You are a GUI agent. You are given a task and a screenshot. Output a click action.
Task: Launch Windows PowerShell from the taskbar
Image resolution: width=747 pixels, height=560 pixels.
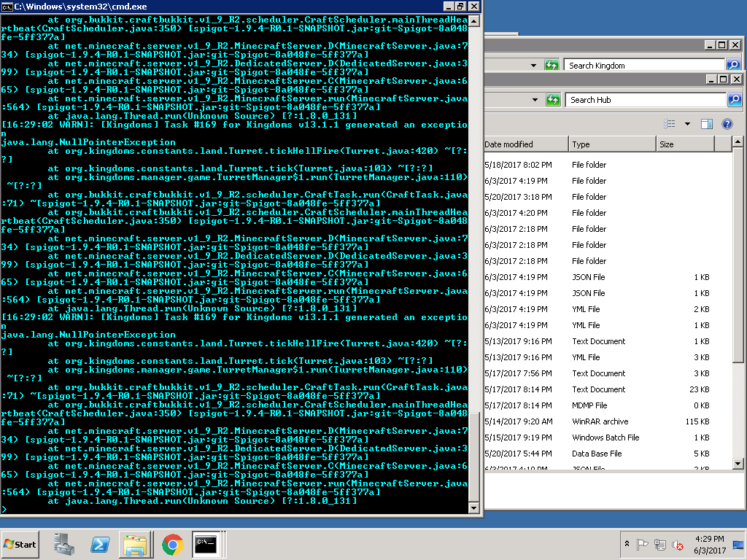coord(100,544)
